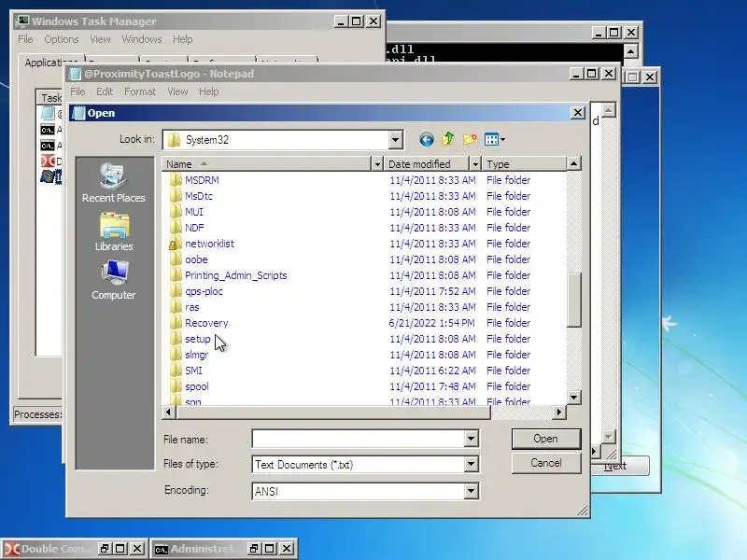Select the Printing_Admin_Scripts folder

pos(236,275)
